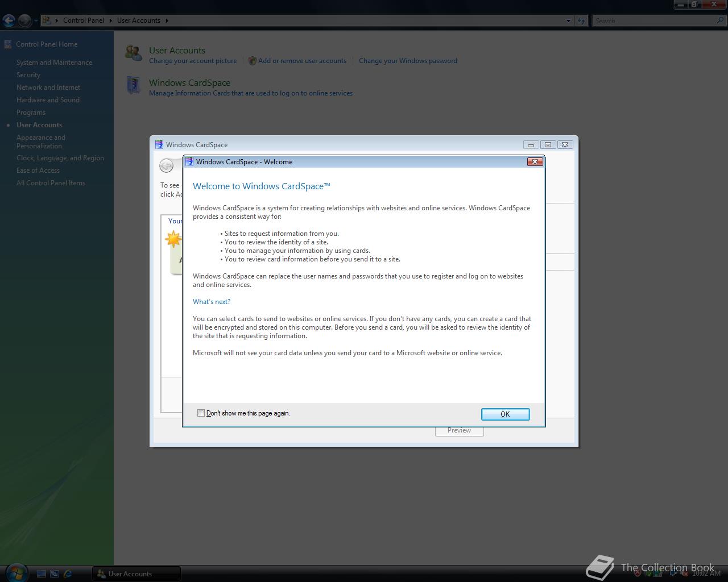The width and height of the screenshot is (728, 582).
Task: Open Ease of Access category
Action: pos(38,171)
